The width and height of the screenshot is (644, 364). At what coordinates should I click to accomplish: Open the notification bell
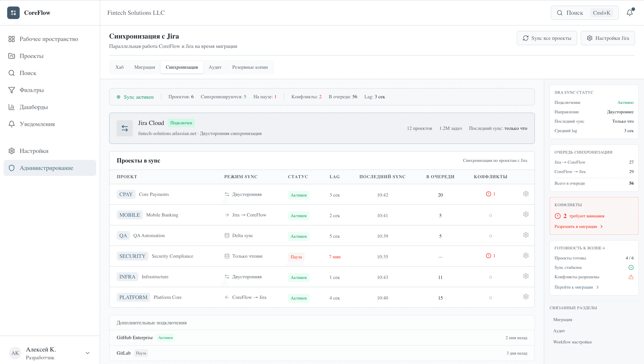click(x=629, y=13)
